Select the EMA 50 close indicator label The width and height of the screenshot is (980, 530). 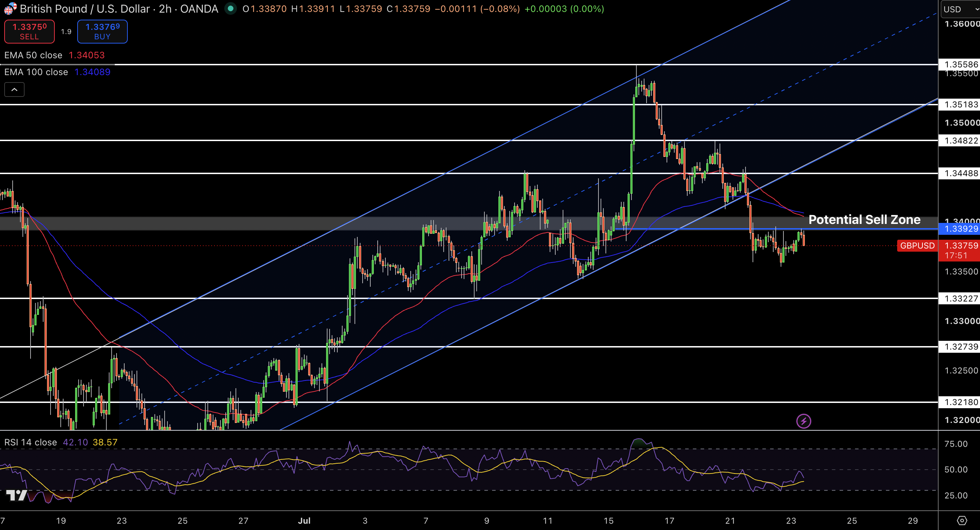[x=33, y=55]
